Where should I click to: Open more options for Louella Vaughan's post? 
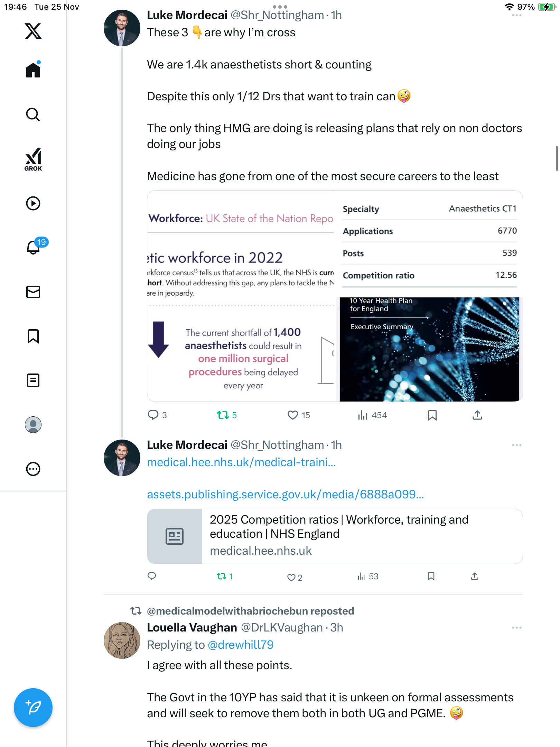click(x=516, y=628)
